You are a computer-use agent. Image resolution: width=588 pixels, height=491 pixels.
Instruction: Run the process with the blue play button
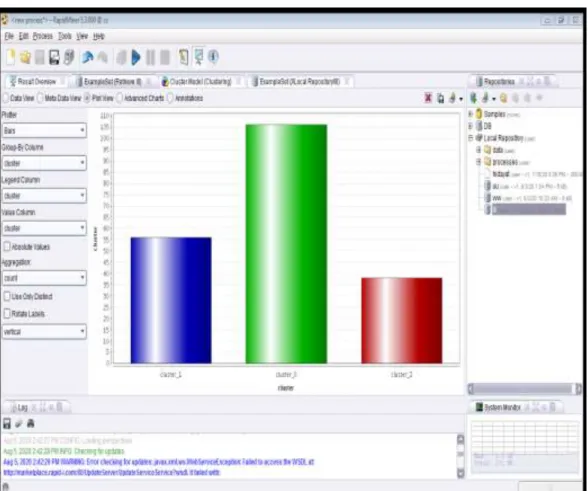coord(136,57)
